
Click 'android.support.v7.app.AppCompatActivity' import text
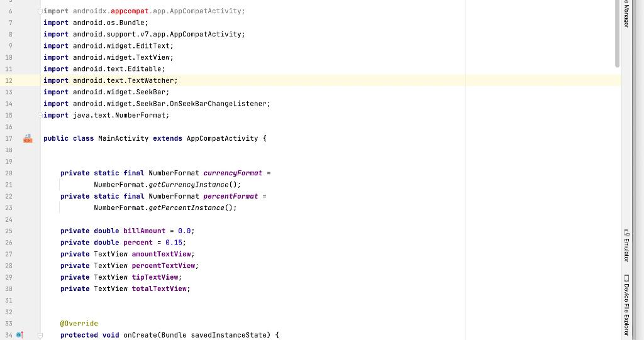[157, 34]
